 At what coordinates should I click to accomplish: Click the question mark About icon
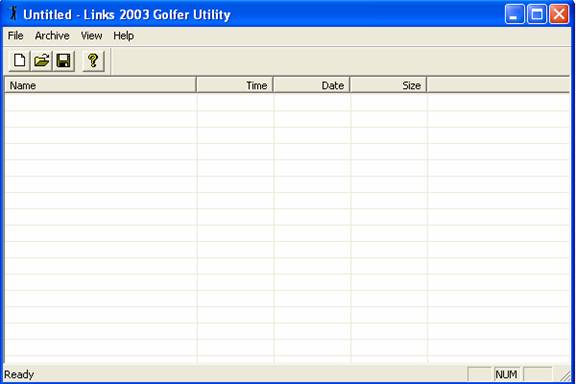click(x=93, y=61)
